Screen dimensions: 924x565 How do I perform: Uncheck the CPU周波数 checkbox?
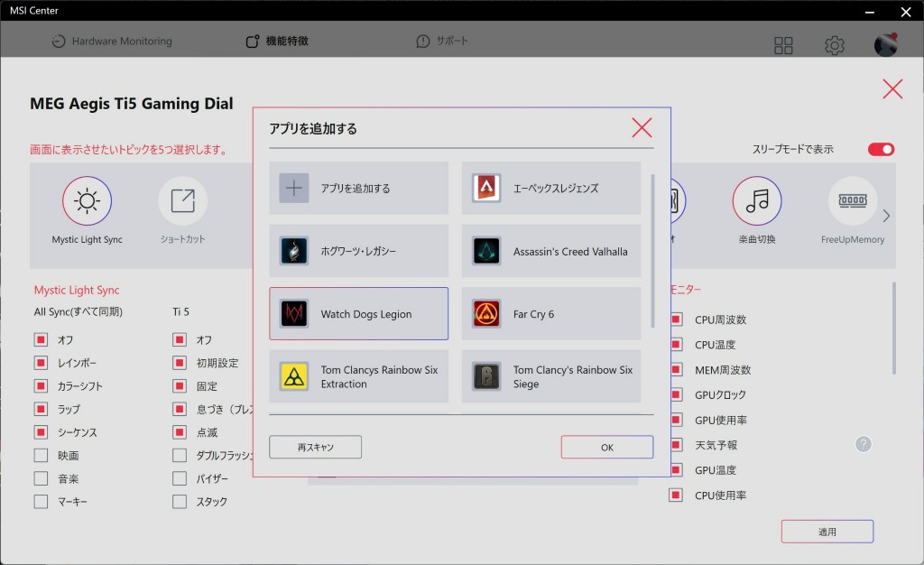[x=676, y=320]
